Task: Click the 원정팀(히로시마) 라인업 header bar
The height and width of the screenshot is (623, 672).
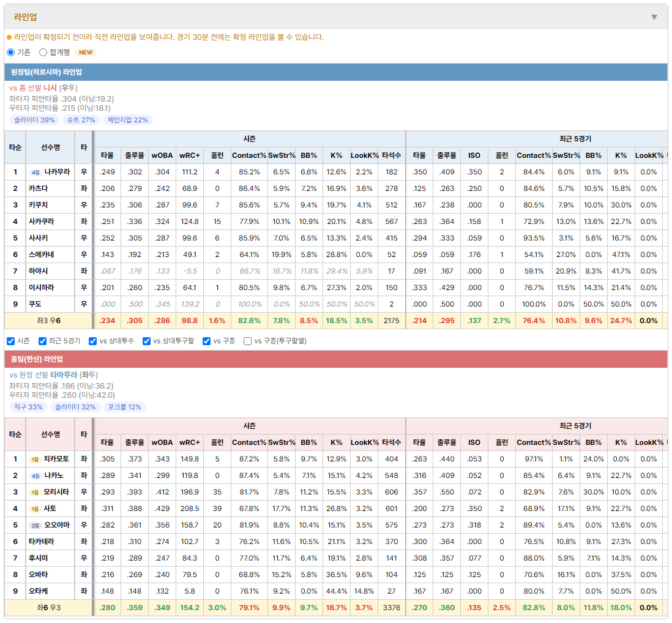Action: coord(336,72)
